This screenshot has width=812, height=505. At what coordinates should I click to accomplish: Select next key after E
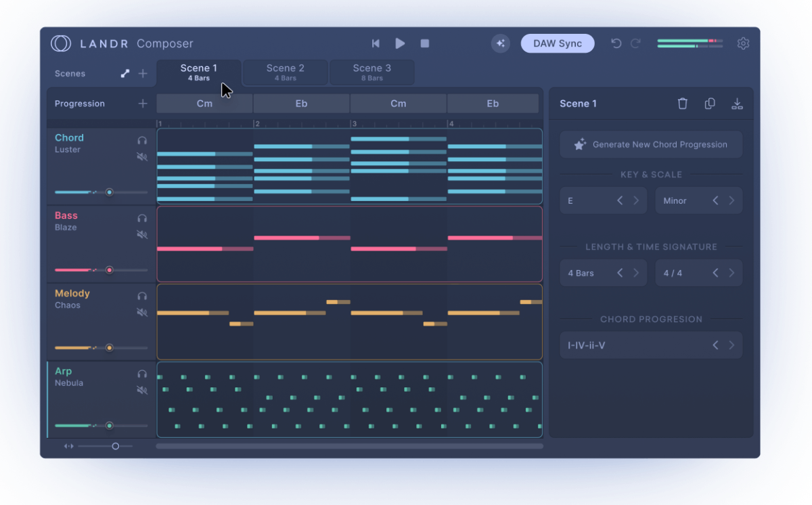[x=636, y=200]
